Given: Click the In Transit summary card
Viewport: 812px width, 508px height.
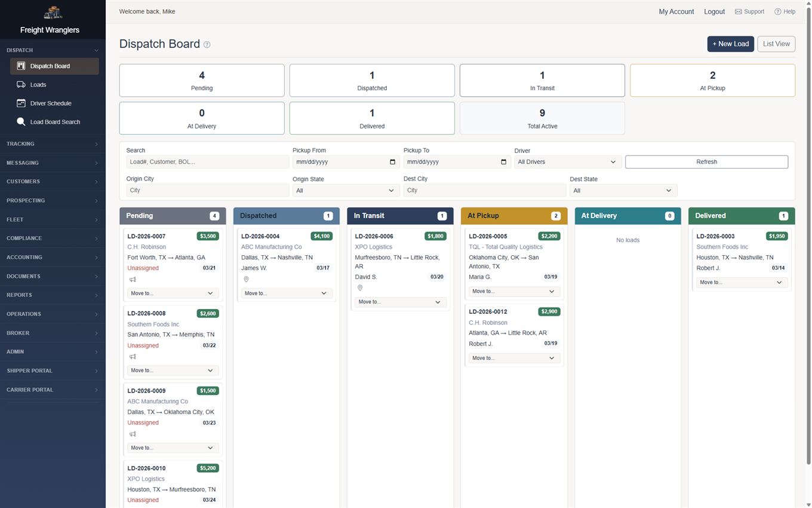Looking at the screenshot, I should tap(542, 81).
